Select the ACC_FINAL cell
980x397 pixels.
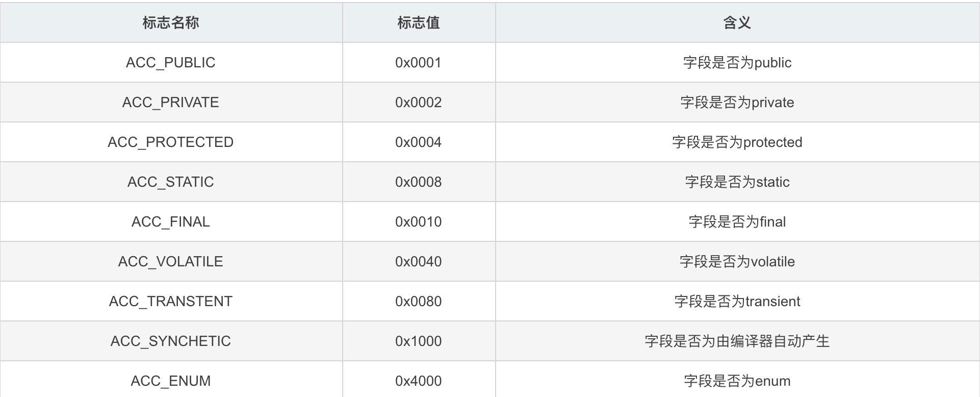[x=171, y=221]
